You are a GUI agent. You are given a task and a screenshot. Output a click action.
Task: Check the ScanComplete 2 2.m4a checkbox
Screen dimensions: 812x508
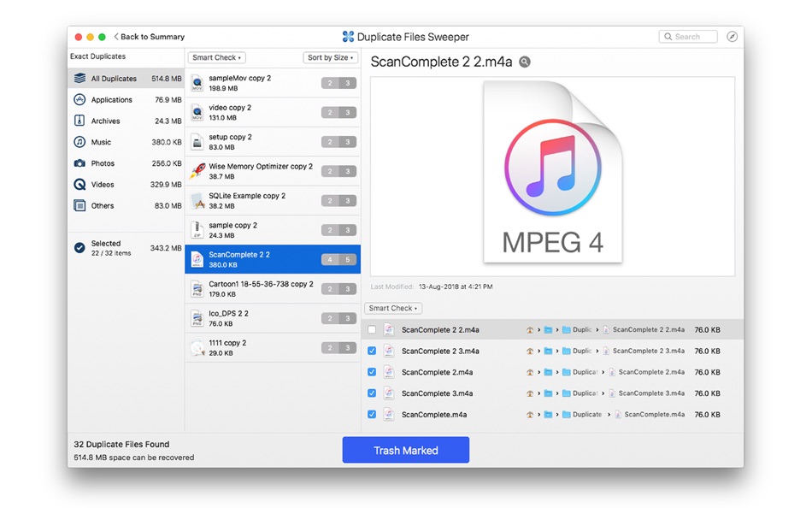372,329
